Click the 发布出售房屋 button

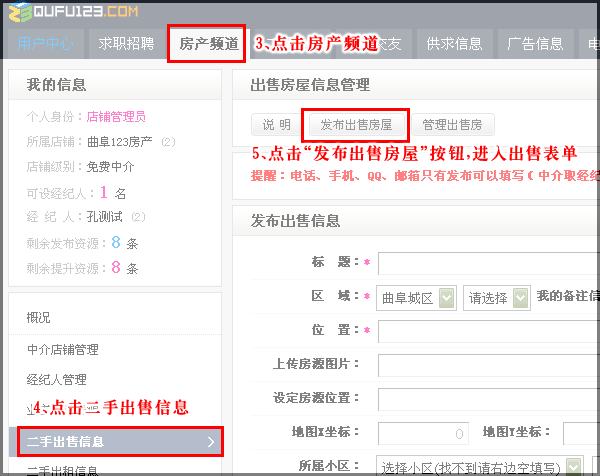point(355,125)
